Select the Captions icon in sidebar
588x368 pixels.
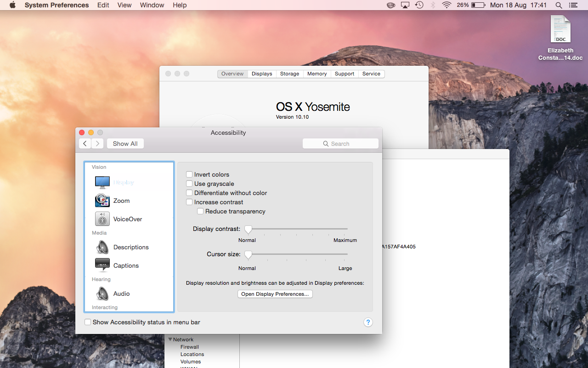point(102,265)
